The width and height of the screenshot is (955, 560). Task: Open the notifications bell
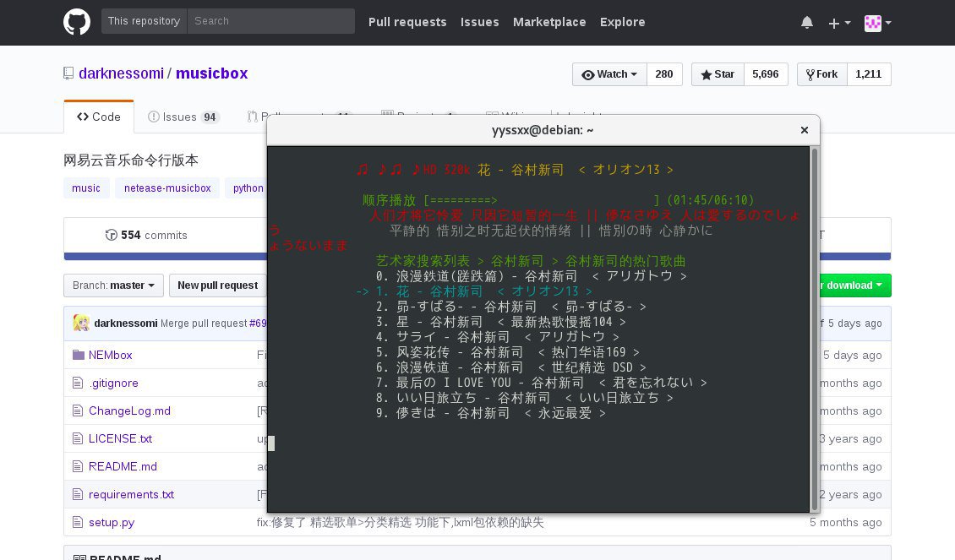coord(807,23)
